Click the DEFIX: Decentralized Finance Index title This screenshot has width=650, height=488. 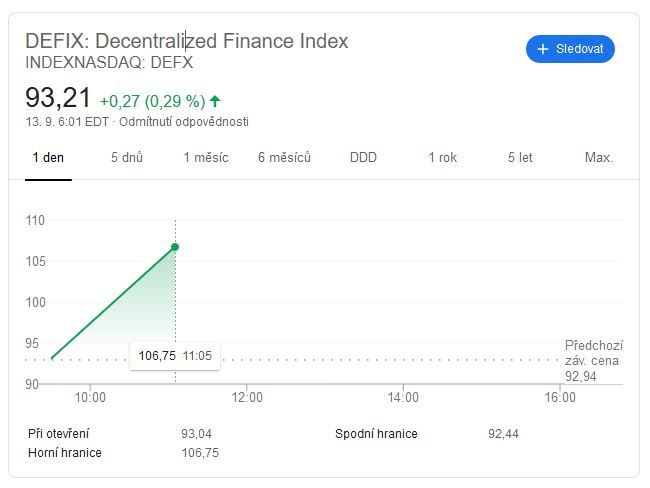(187, 41)
